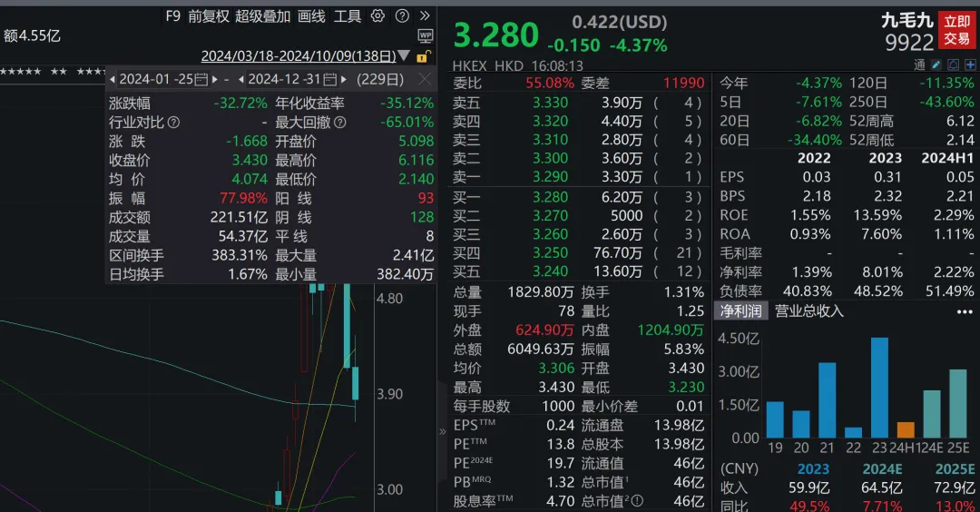Screen dimensions: 980x512
Task: Click the 2024H1 column header
Action: click(947, 158)
